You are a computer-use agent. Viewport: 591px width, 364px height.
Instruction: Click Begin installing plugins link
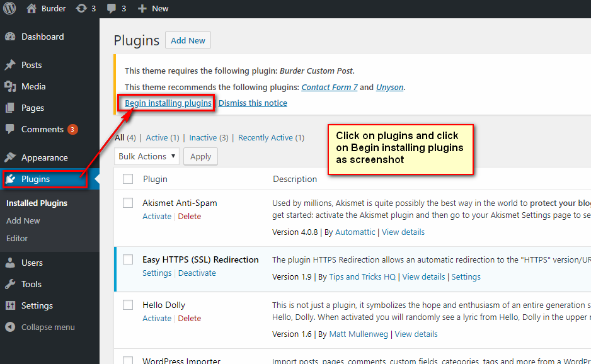pyautogui.click(x=168, y=103)
